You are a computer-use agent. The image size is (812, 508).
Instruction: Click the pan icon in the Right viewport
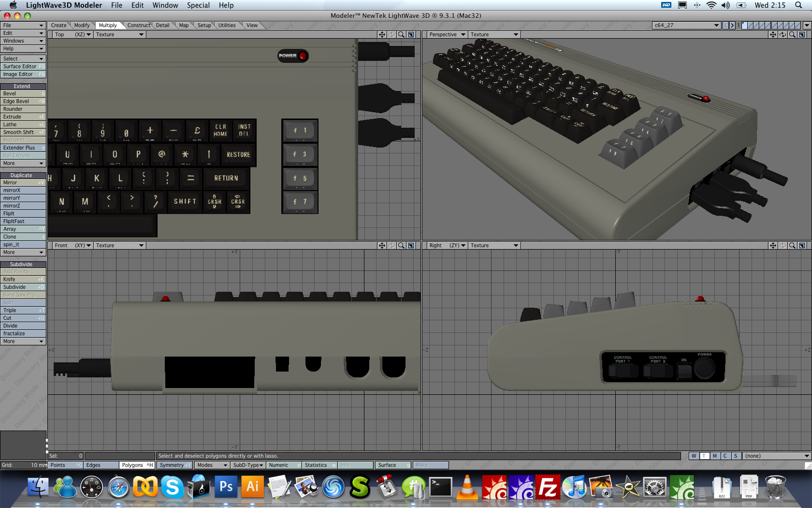pyautogui.click(x=773, y=246)
